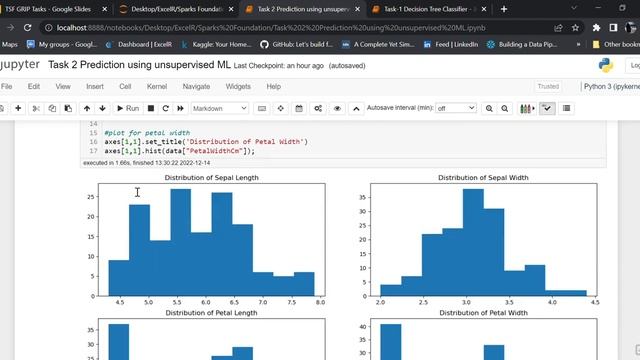Click Last Checkpoint: an hour ago text
The width and height of the screenshot is (640, 360).
pos(279,66)
